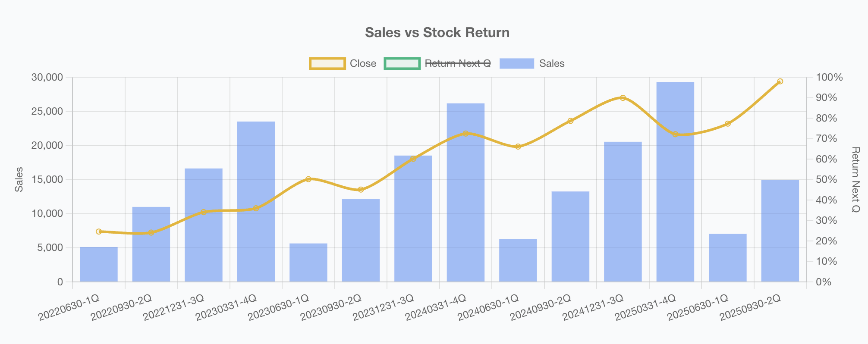Click the Close line point at 20250930-2Q
The height and width of the screenshot is (344, 868).
tap(780, 81)
